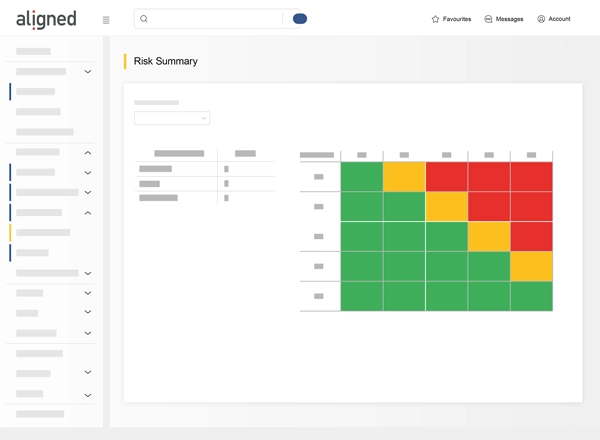Click inside the top search field
Screen dimensions: 600x440
tap(214, 19)
